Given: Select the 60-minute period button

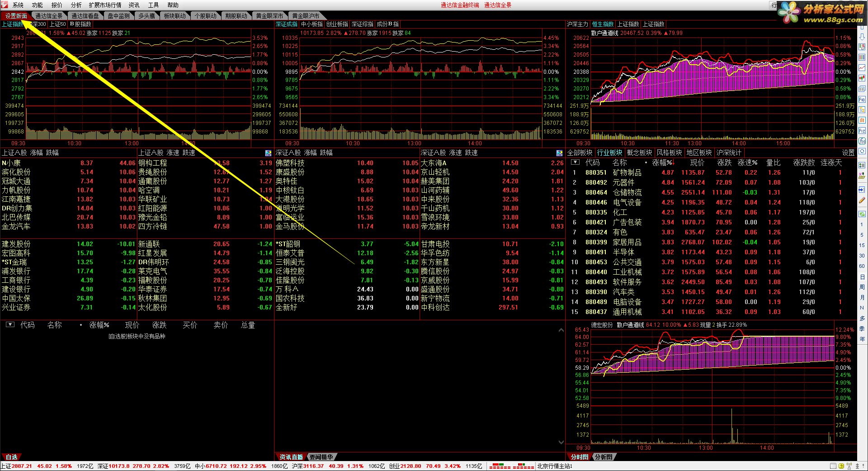Looking at the screenshot, I should 862,266.
